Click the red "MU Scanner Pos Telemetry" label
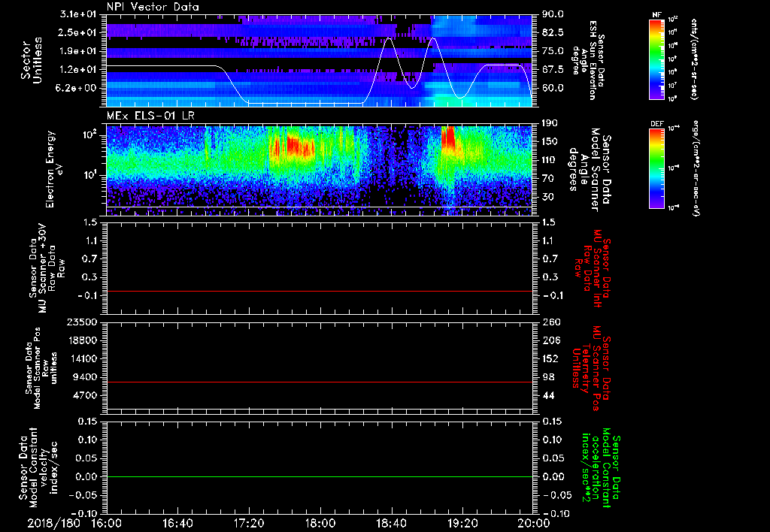The width and height of the screenshot is (770, 532). coord(593,368)
